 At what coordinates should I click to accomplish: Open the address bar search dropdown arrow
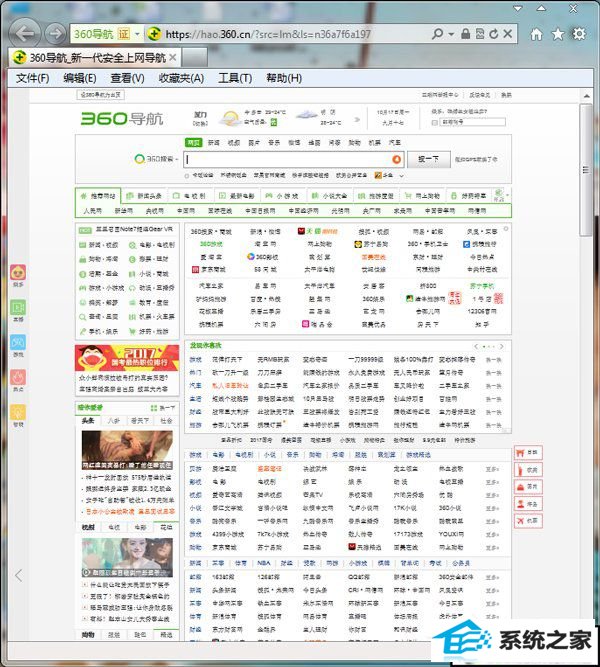451,34
